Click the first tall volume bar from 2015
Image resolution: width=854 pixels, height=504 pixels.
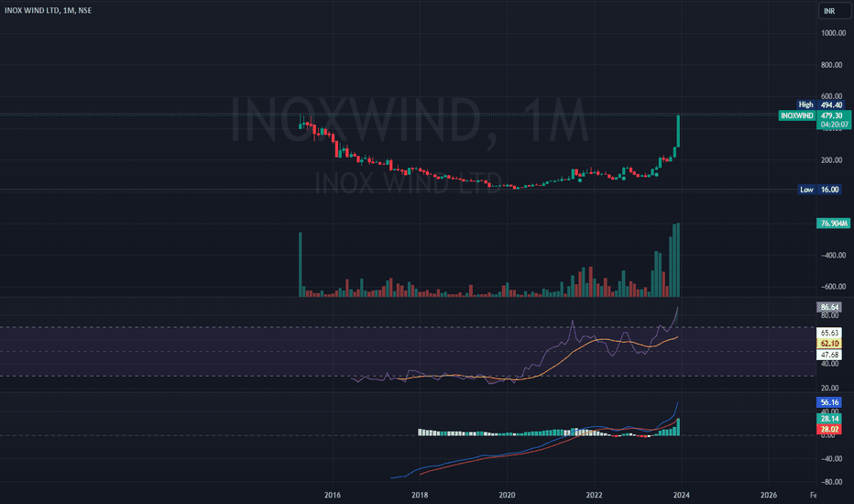point(301,265)
